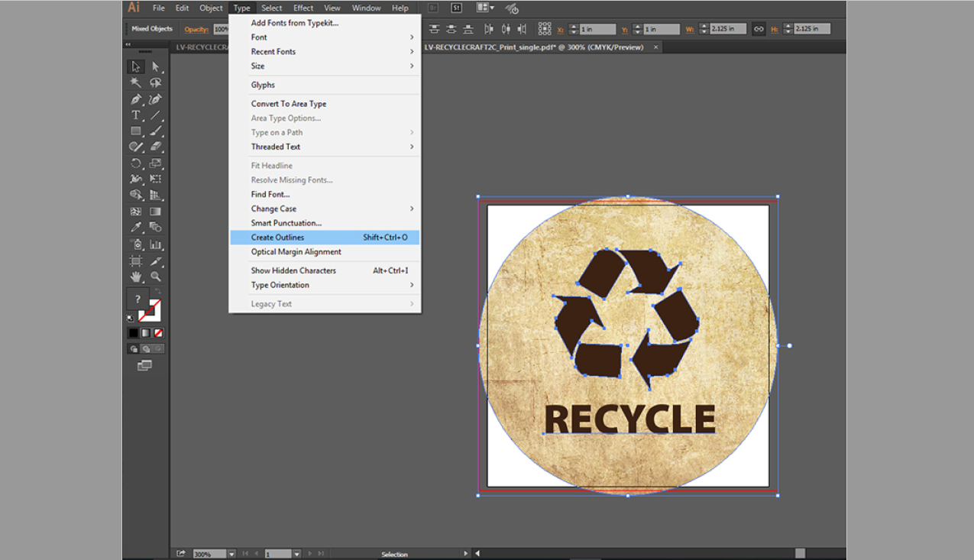Click the W width value field
Image resolution: width=974 pixels, height=560 pixels.
coord(726,28)
